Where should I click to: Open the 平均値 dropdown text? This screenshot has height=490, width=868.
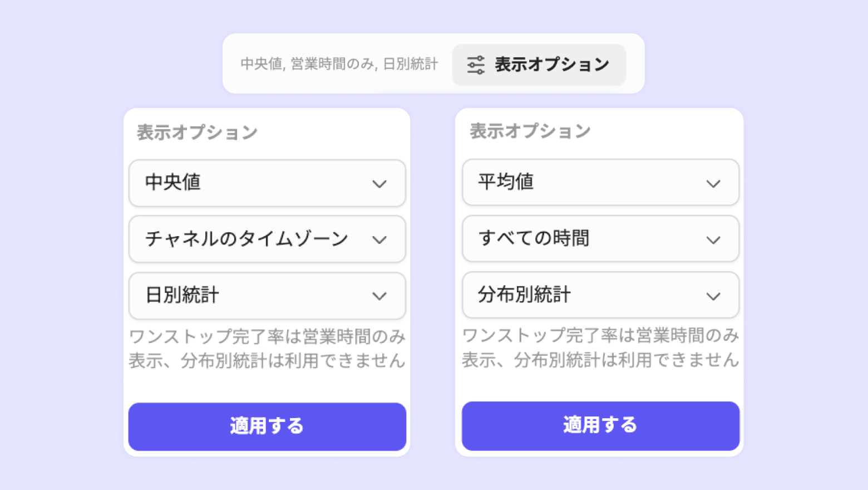point(506,182)
